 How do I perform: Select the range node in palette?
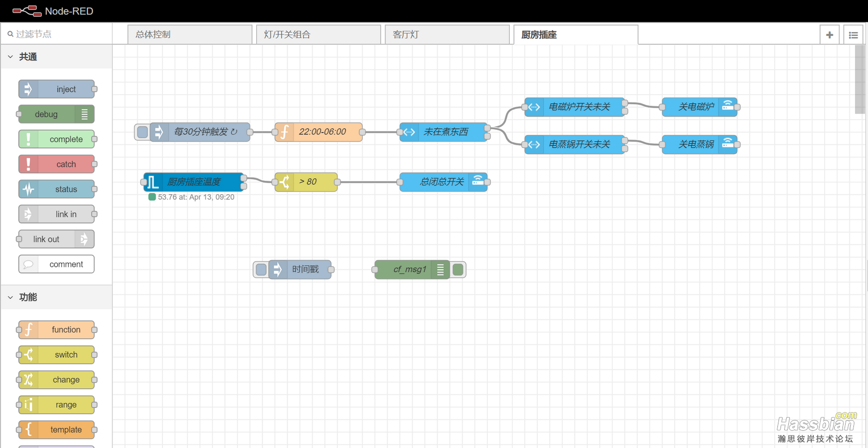(56, 405)
